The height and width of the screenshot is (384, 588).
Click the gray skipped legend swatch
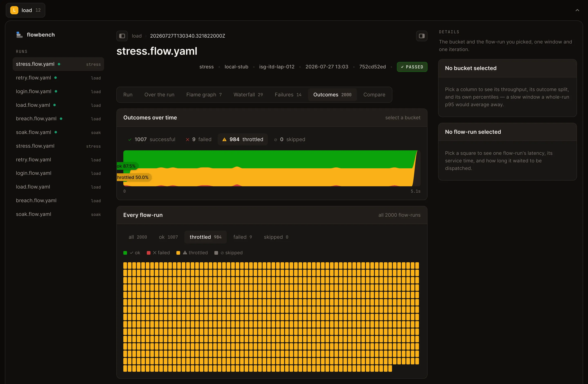(x=216, y=253)
